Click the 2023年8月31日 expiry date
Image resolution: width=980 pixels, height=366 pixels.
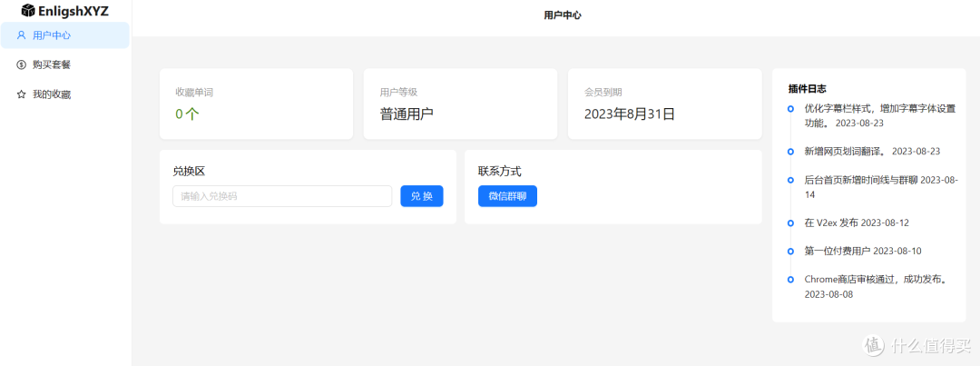point(630,114)
